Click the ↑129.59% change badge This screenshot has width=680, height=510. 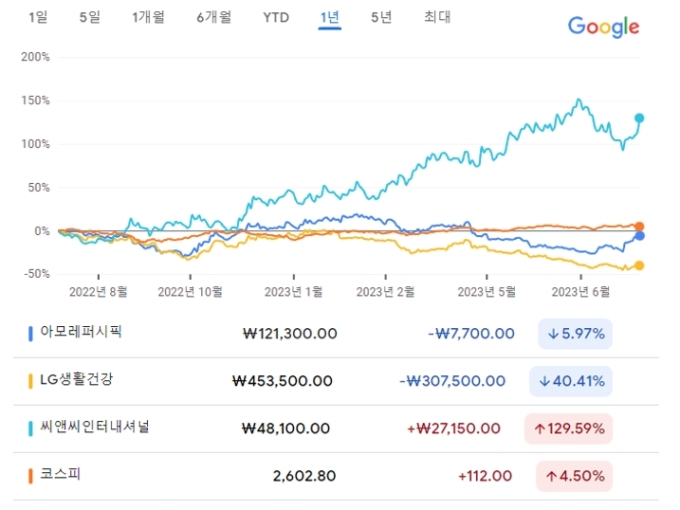(569, 428)
